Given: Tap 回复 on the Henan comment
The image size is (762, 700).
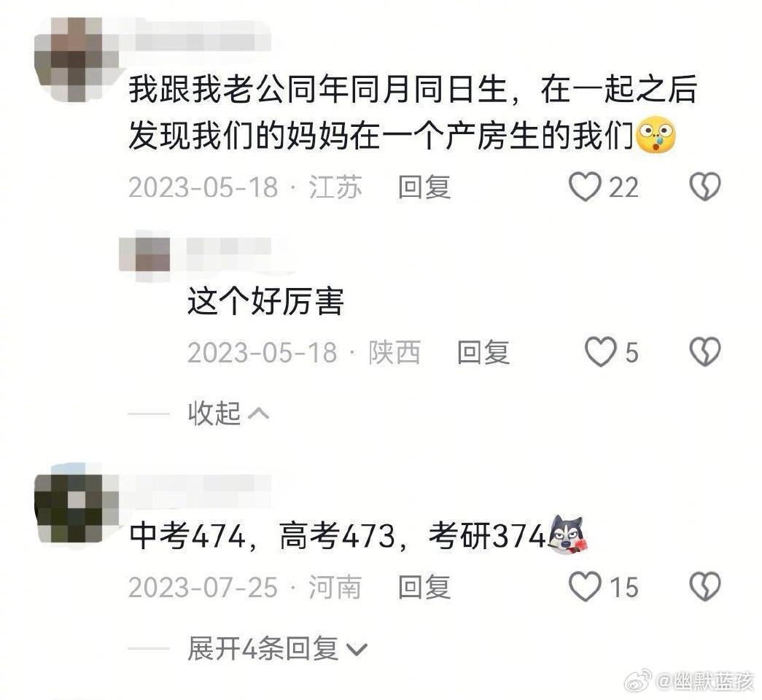Looking at the screenshot, I should pyautogui.click(x=424, y=587).
